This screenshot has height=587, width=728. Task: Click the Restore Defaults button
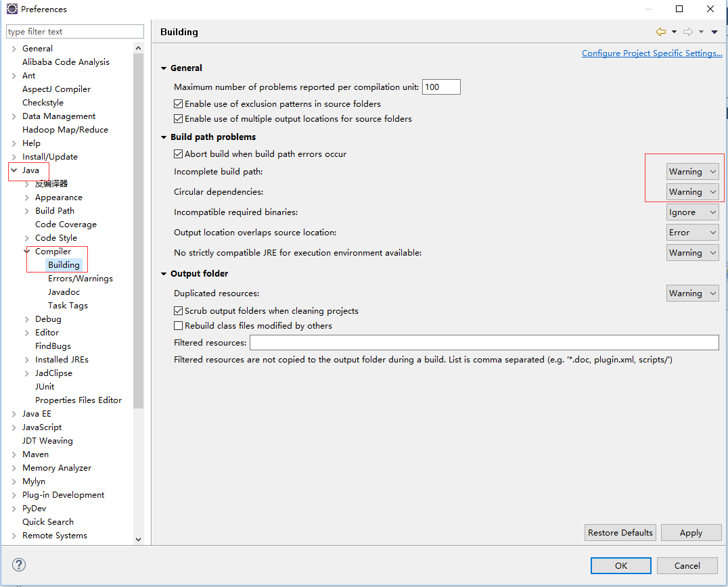(x=620, y=532)
